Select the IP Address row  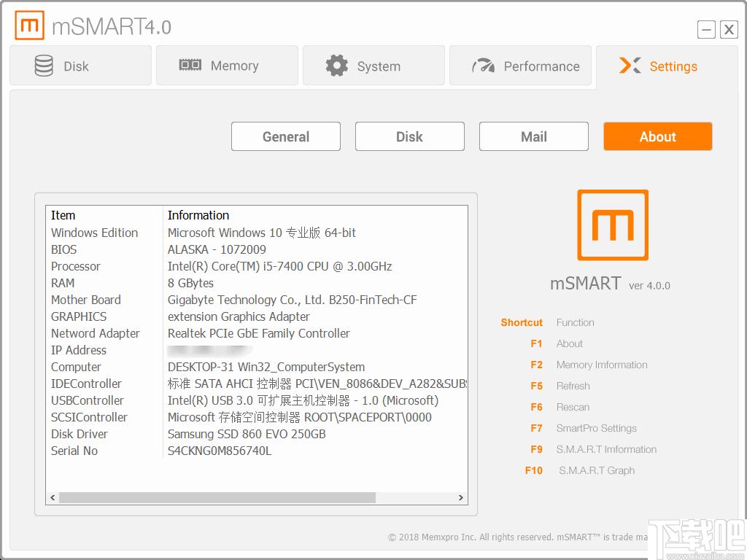pos(257,350)
